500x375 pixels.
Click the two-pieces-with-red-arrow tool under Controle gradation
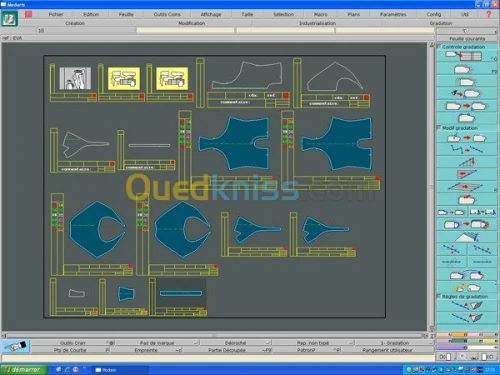click(466, 106)
